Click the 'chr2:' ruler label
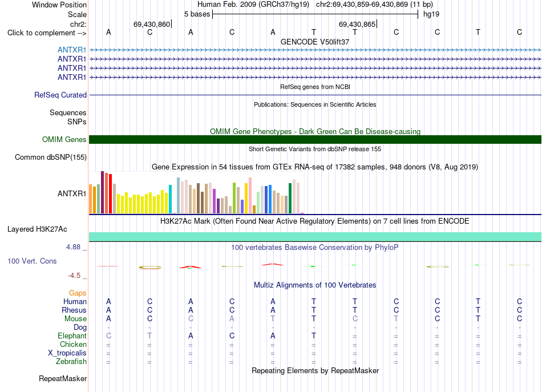This screenshot has height=392, width=542. 78,24
